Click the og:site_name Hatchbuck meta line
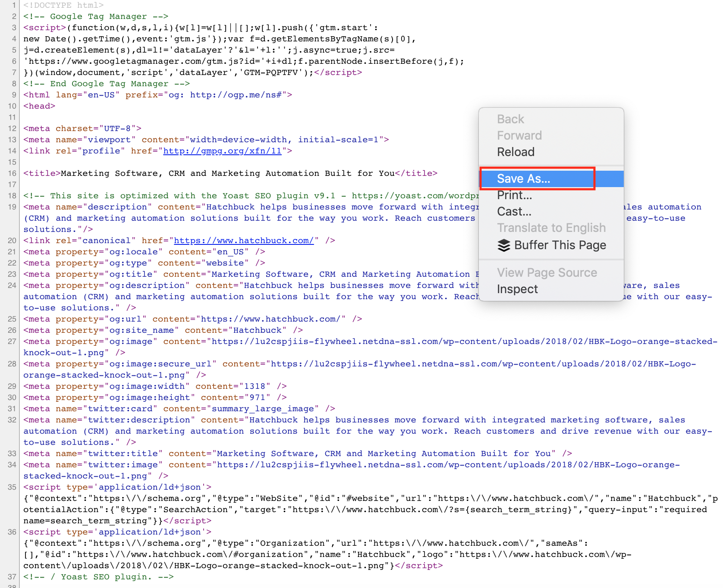 click(x=163, y=330)
